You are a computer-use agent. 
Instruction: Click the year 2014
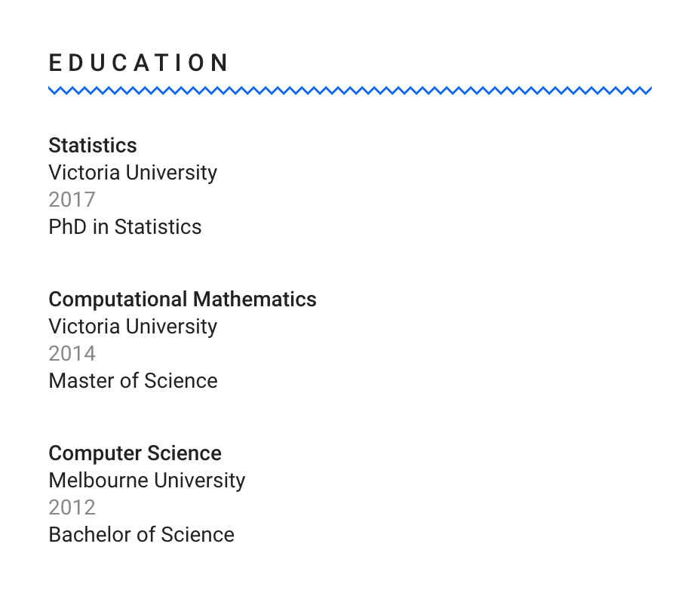[x=72, y=354]
